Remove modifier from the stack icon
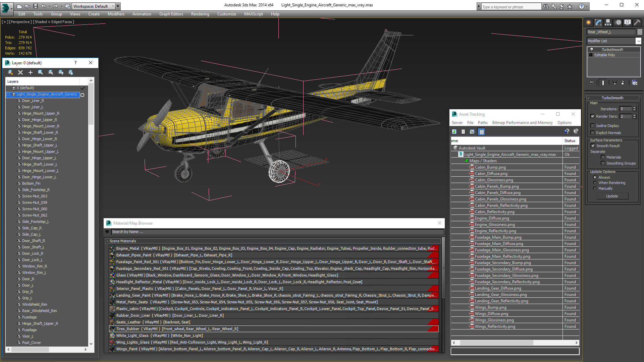644x362 pixels. (x=623, y=82)
